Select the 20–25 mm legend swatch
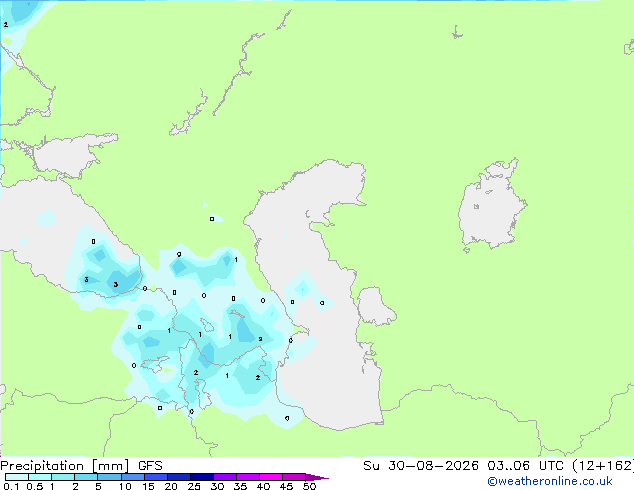 pyautogui.click(x=178, y=477)
